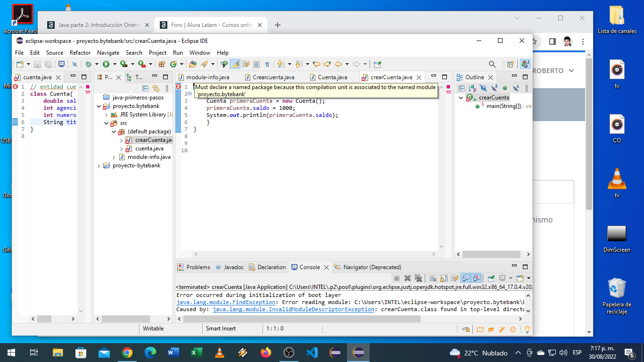Toggle Hide Fields in Outline toolbar
This screenshot has width=644, height=362.
coord(483,88)
